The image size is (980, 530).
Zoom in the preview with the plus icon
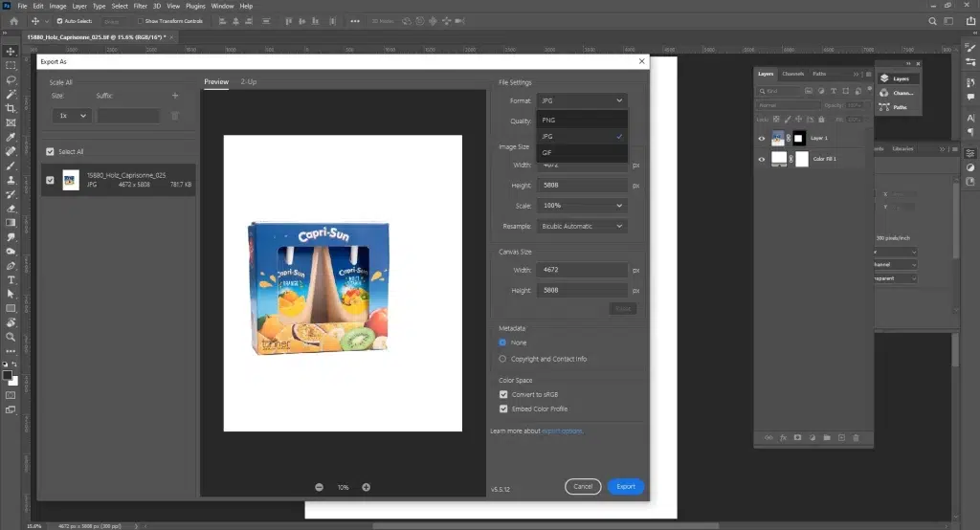367,488
